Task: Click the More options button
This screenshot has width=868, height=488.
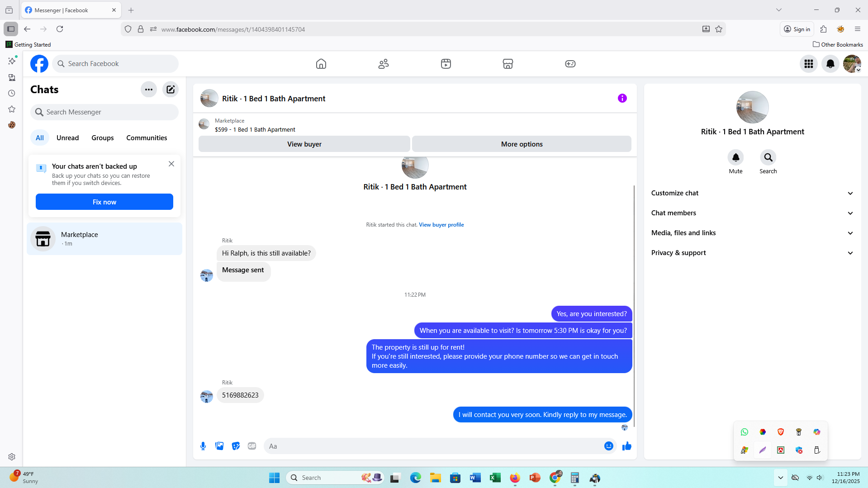Action: click(x=522, y=144)
